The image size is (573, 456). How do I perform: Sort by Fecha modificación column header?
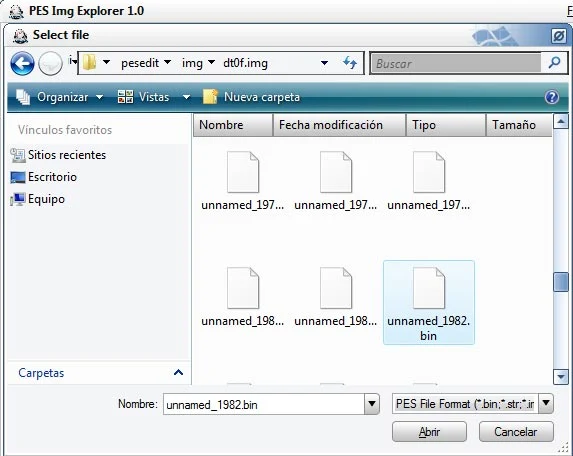tap(339, 125)
